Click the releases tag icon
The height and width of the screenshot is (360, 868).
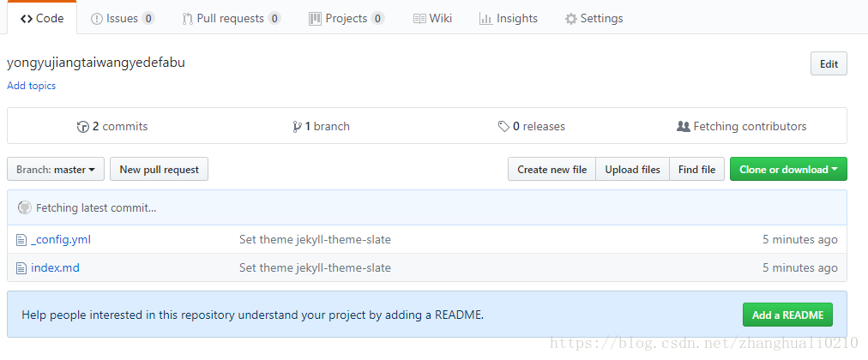coord(503,127)
